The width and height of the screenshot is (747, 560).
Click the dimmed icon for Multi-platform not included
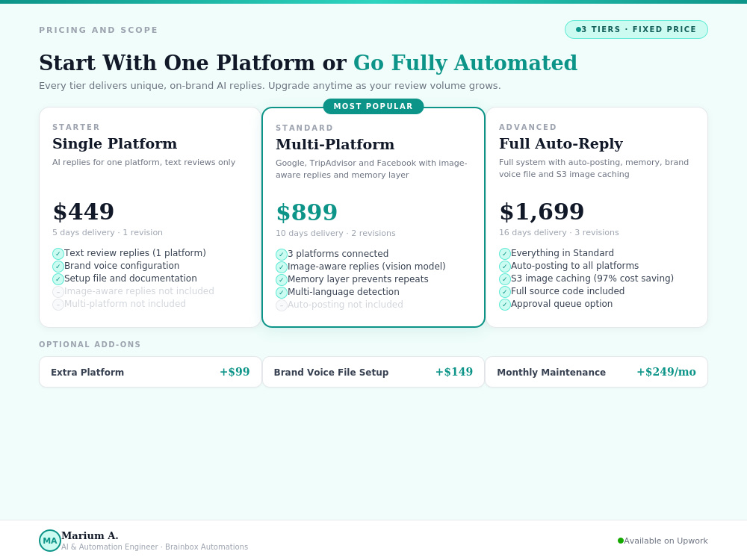58,305
